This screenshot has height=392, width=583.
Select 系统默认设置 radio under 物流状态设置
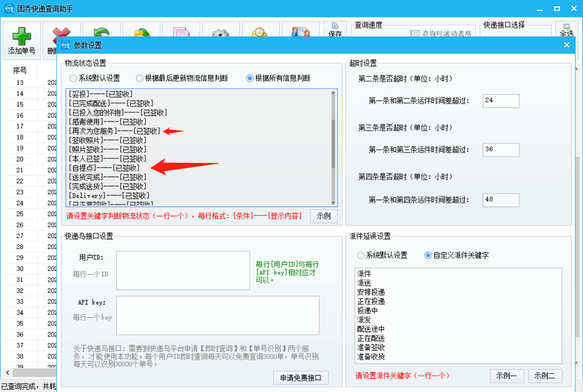click(73, 78)
